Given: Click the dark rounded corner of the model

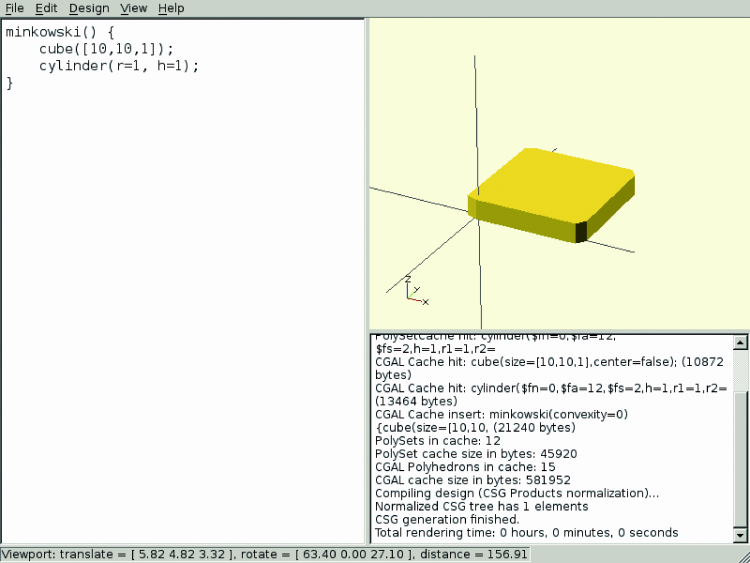Looking at the screenshot, I should point(580,231).
